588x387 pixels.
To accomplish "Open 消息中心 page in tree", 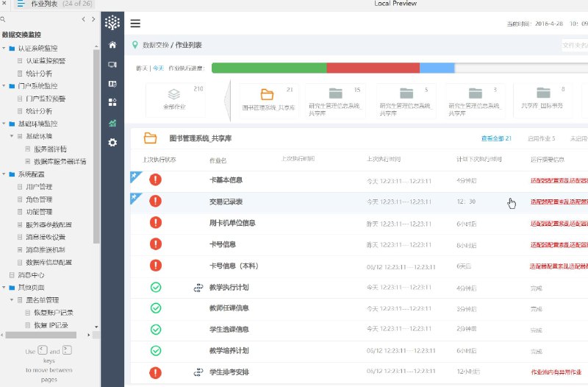I will tap(31, 274).
